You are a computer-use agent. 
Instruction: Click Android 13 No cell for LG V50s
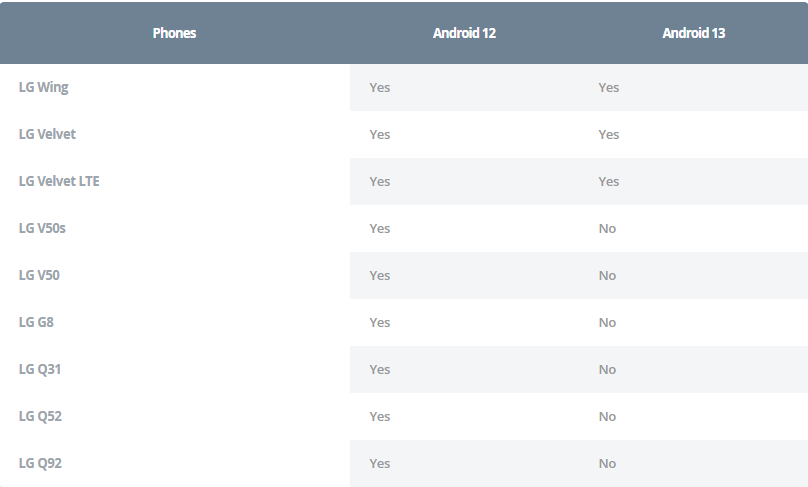point(607,228)
